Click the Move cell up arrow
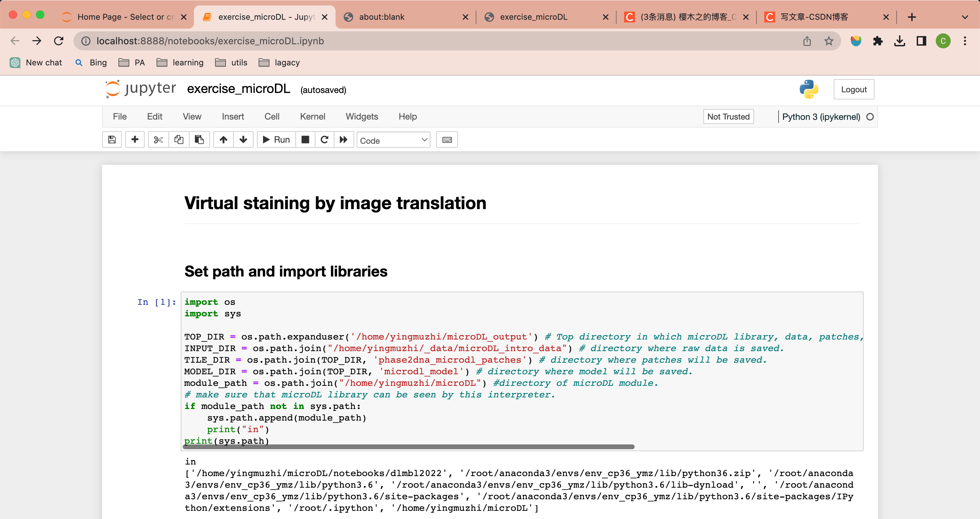This screenshot has height=519, width=980. [223, 140]
